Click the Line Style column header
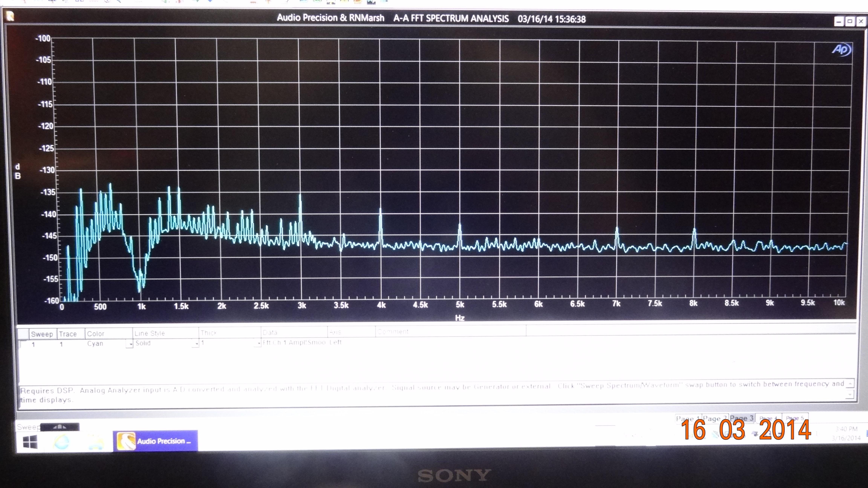 (165, 333)
